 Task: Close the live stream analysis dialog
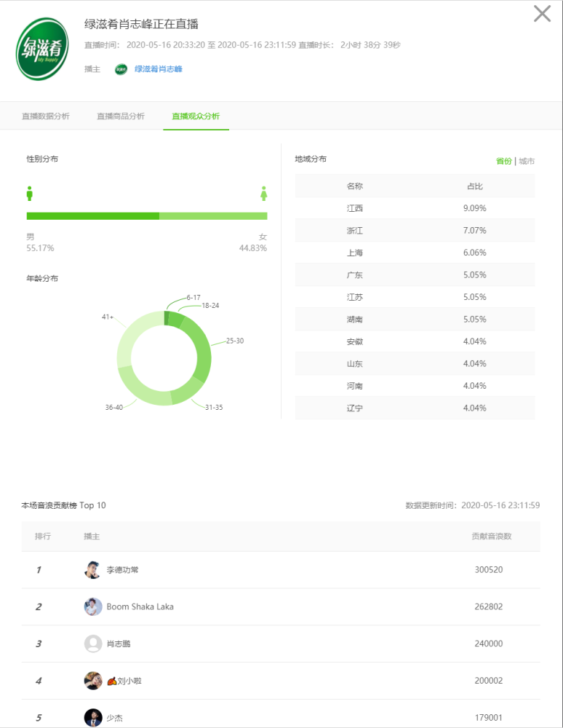[542, 14]
